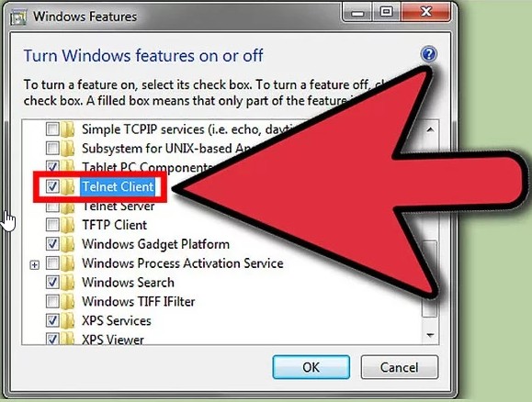Expand the Windows Process Activation Service node
The height and width of the screenshot is (402, 532).
pyautogui.click(x=35, y=264)
